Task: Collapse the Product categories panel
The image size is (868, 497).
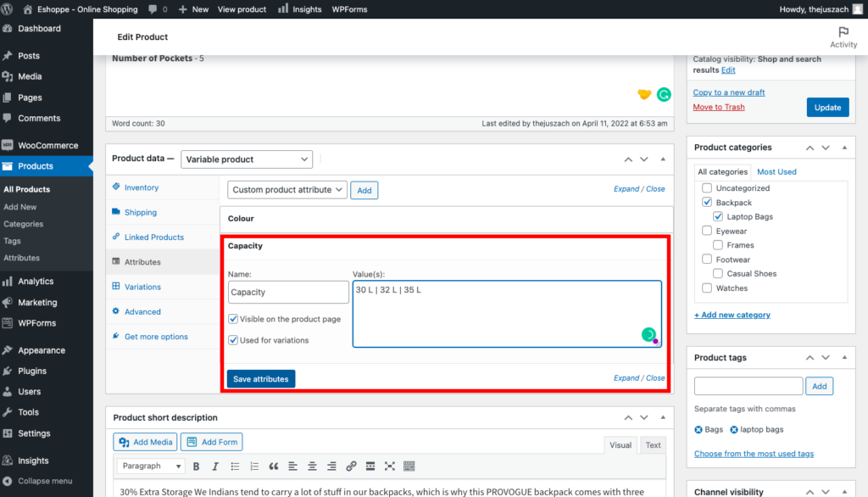Action: click(x=844, y=148)
